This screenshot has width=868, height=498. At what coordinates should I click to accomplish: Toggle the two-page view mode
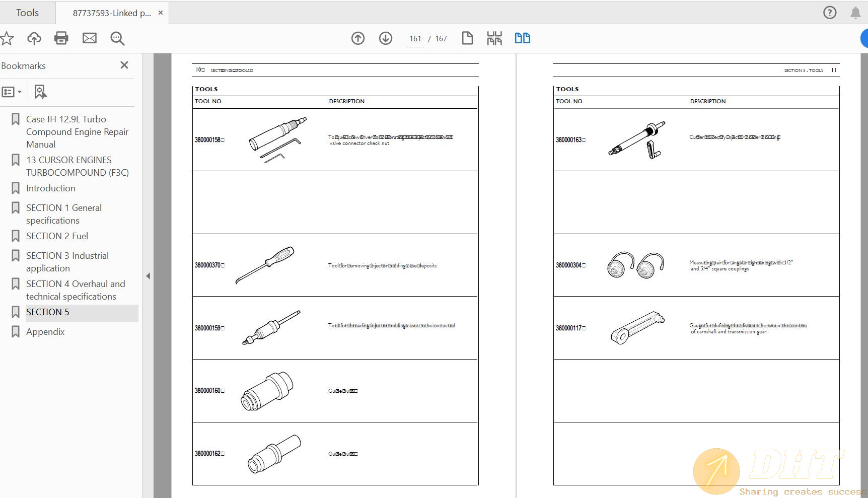(522, 38)
